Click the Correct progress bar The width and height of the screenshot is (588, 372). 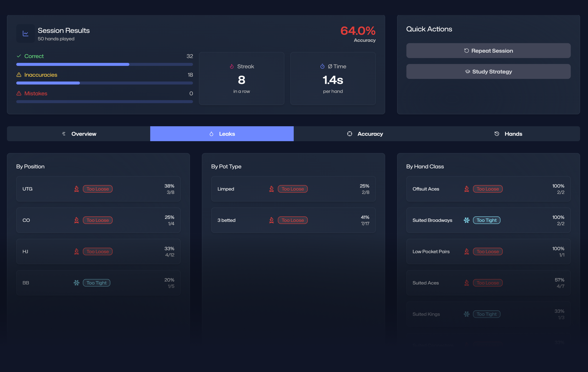pyautogui.click(x=105, y=64)
